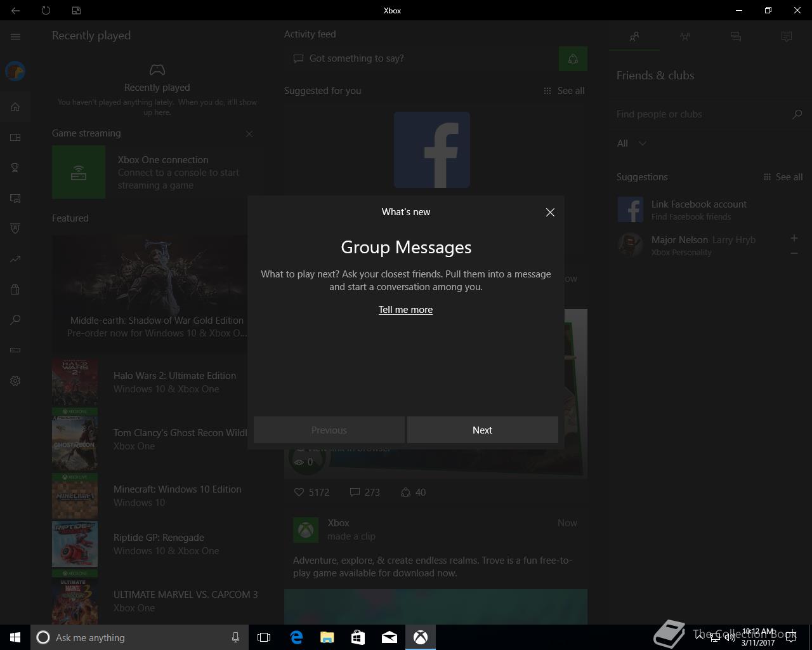Open My games in the sidebar

15,137
